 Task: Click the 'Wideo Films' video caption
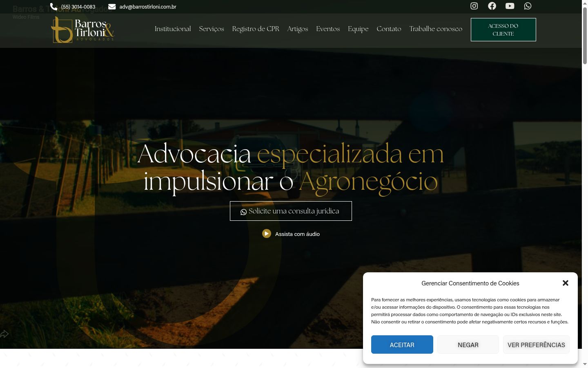pos(26,17)
